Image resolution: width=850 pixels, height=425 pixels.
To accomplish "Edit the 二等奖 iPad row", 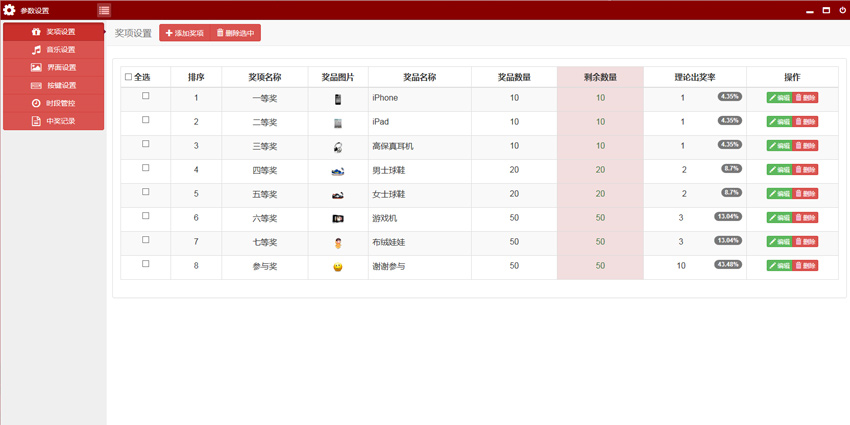I will 780,121.
